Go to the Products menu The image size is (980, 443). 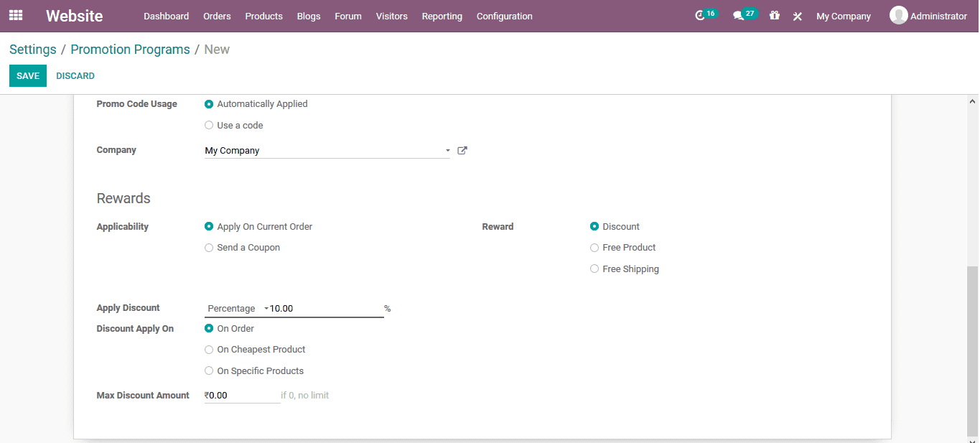point(263,16)
